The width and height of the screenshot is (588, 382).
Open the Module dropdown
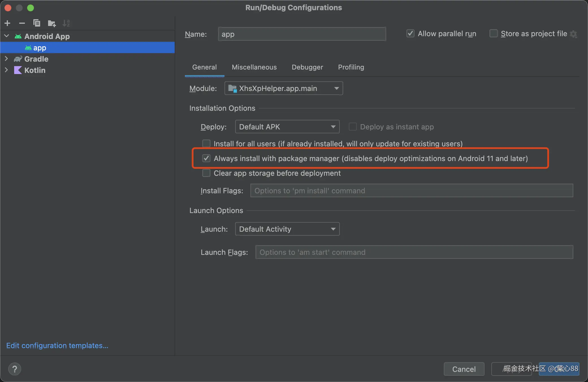point(284,88)
